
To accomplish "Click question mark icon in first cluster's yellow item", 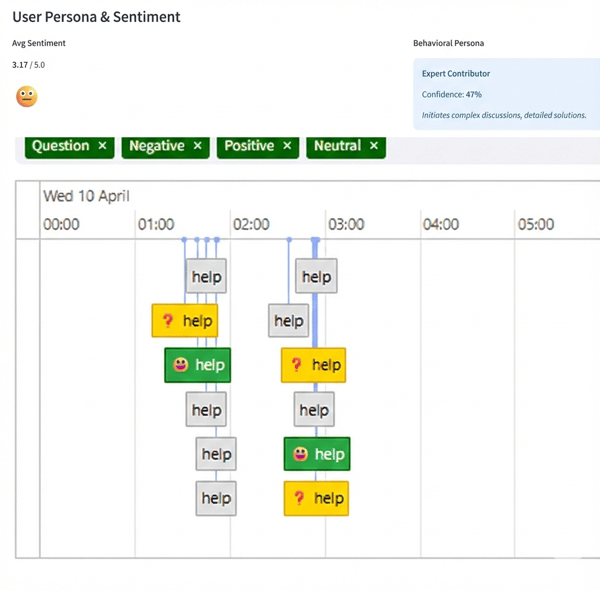I will point(168,321).
